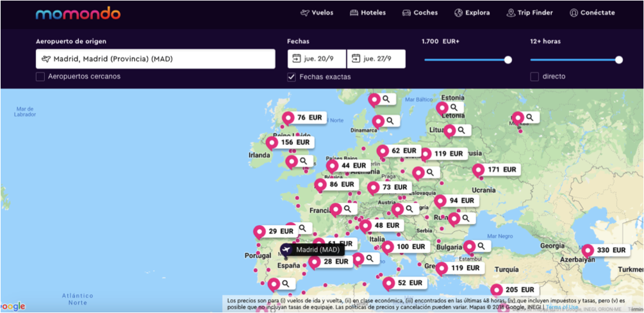
Task: Click the search pin near Moscow
Action: coord(525,117)
